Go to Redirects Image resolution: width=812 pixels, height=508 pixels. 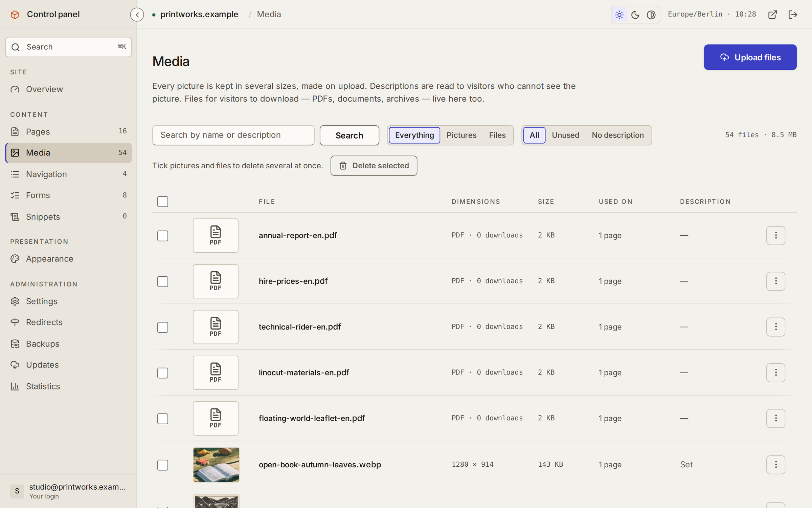69,322
